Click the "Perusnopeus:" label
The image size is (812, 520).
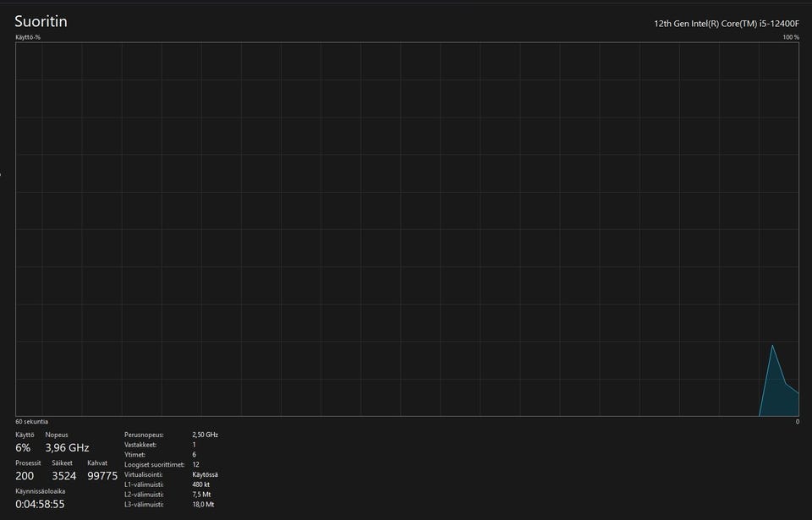(144, 435)
